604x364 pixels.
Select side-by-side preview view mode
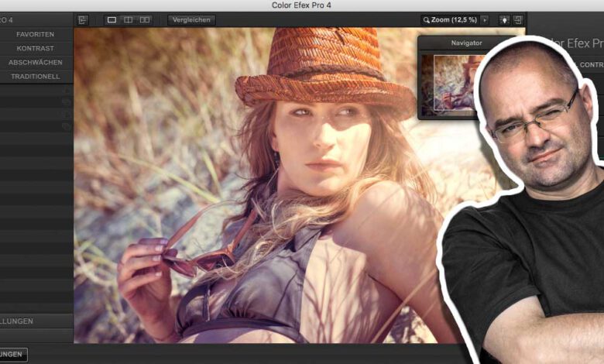tap(145, 20)
